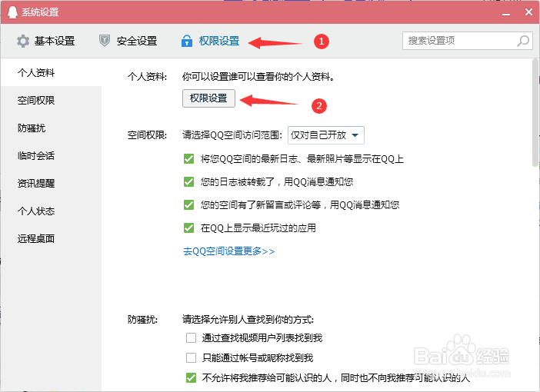This screenshot has height=392, width=540.
Task: Open the 基本设置 tab
Action: tap(46, 41)
